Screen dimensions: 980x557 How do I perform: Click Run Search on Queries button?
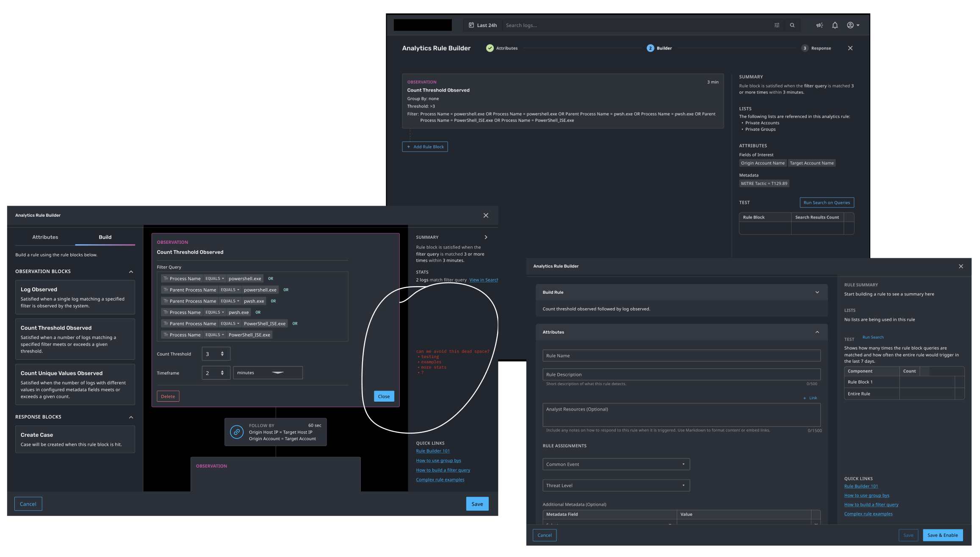[827, 203]
